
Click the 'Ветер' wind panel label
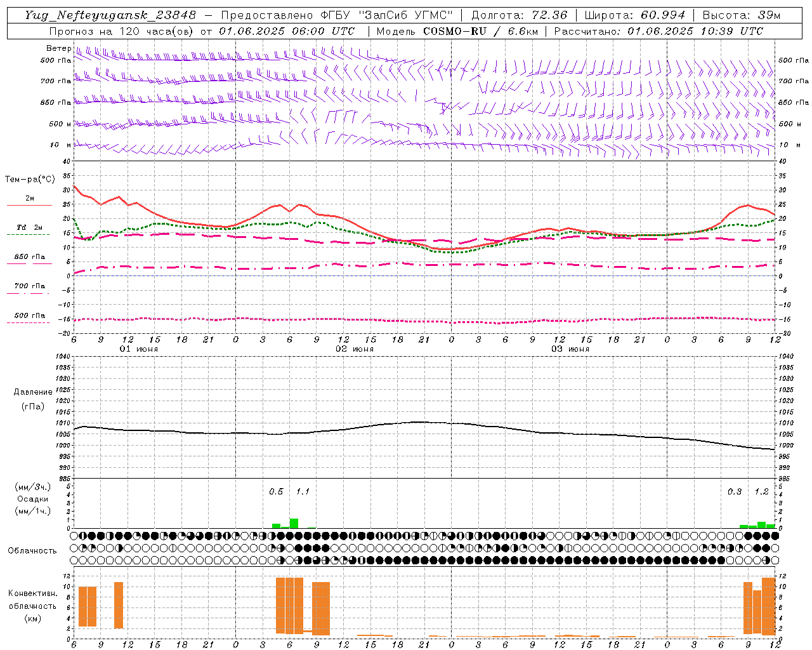(58, 48)
